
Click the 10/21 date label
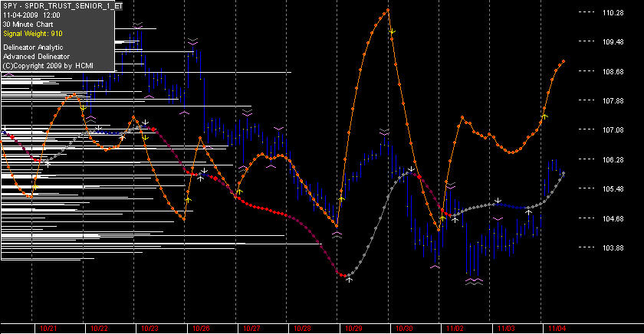coord(48,329)
